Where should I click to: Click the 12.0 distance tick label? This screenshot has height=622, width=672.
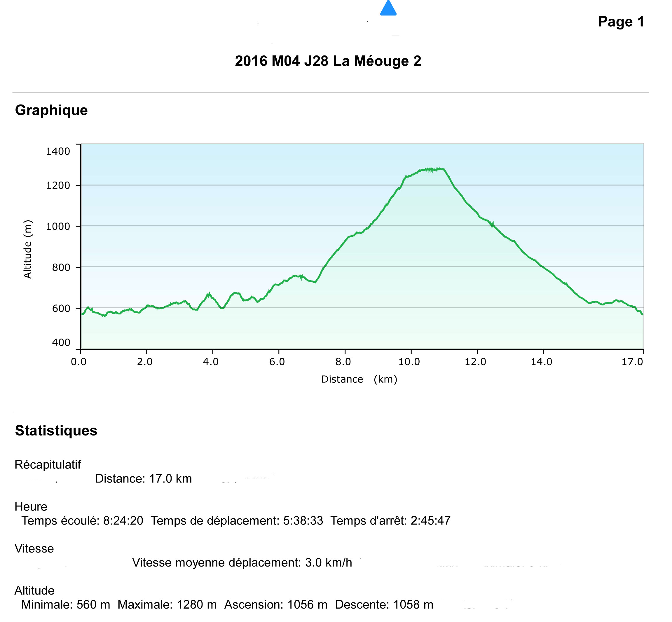tap(475, 362)
